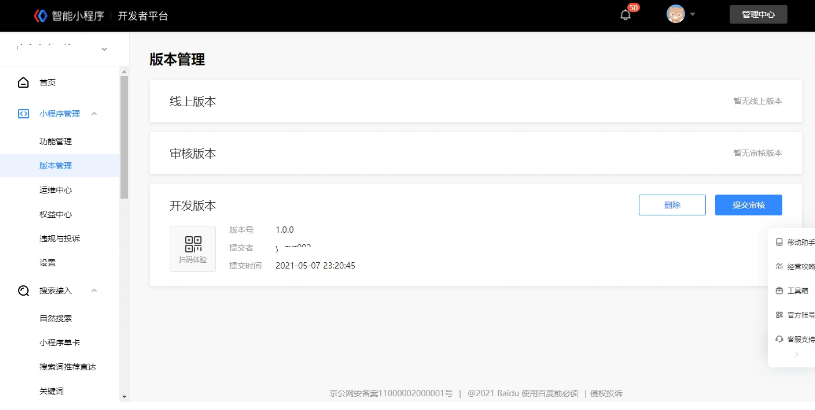Screen dimensions: 815x410
Task: Click the 暂无审核版本 status text
Action: (x=758, y=153)
